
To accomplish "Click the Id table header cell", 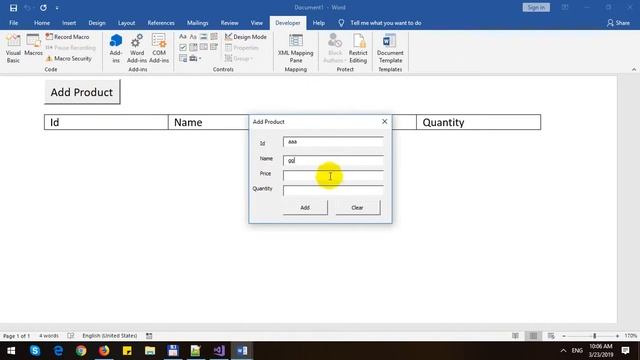I will 106,122.
